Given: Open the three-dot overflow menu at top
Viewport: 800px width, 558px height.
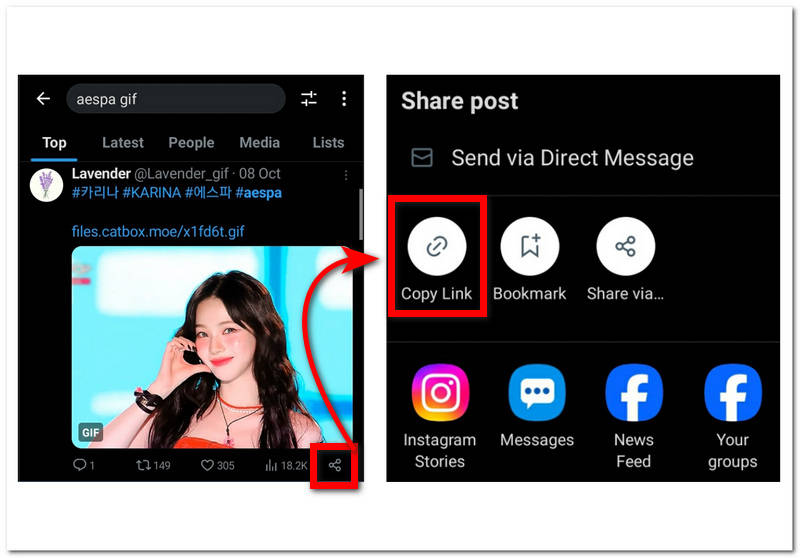Looking at the screenshot, I should [x=344, y=98].
